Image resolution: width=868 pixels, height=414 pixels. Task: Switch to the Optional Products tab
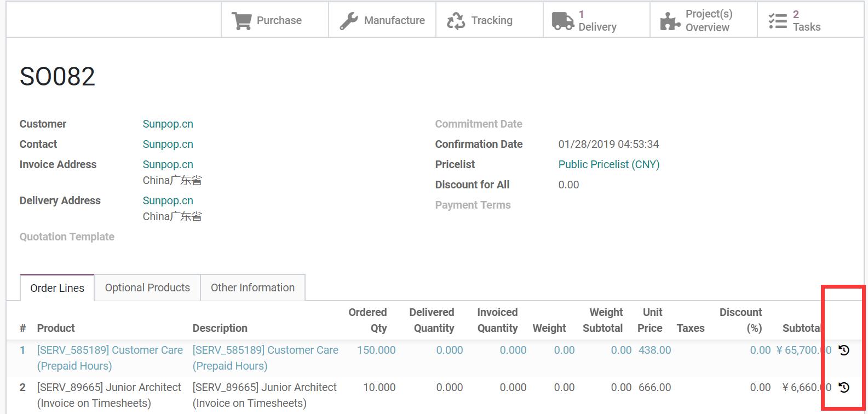point(147,288)
